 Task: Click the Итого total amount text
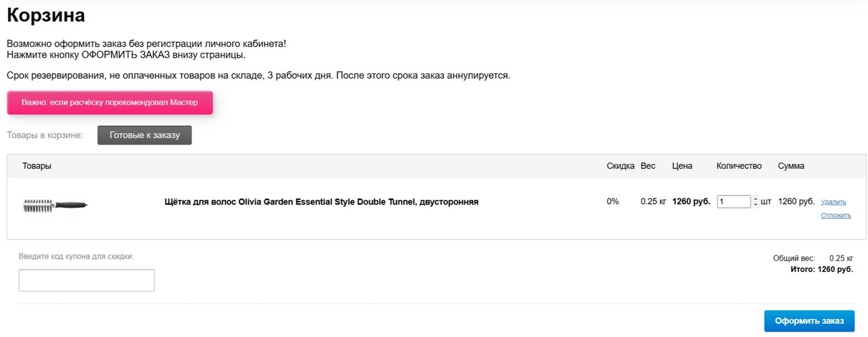coord(822,269)
